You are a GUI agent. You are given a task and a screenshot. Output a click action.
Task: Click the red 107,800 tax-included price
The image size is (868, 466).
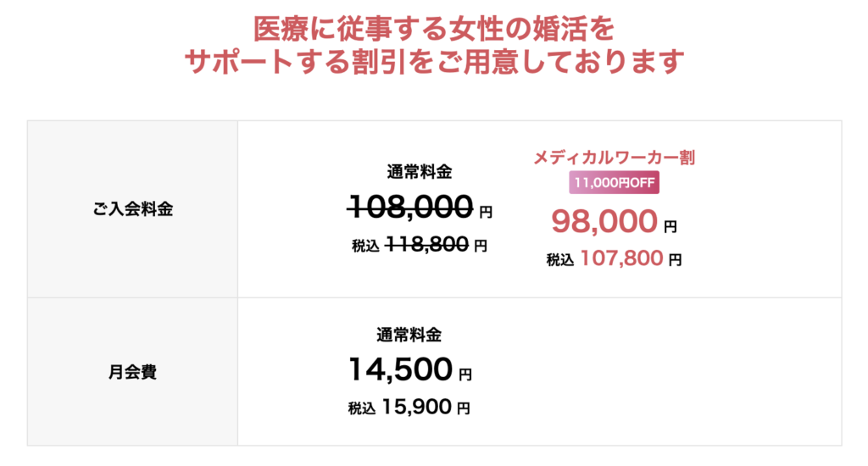pos(621,259)
